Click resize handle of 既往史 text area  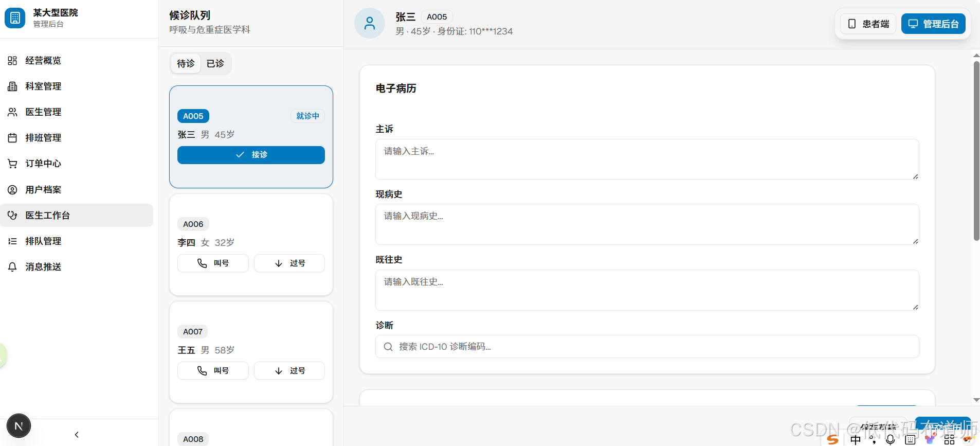915,307
